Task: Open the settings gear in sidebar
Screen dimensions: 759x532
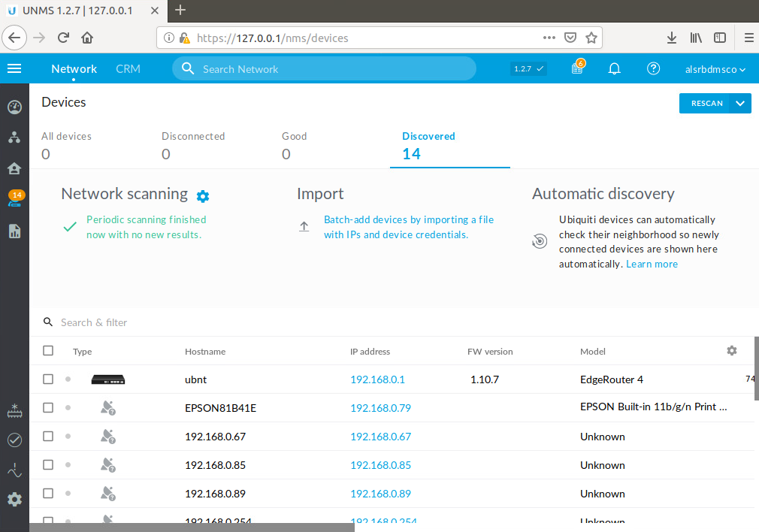Action: click(14, 499)
